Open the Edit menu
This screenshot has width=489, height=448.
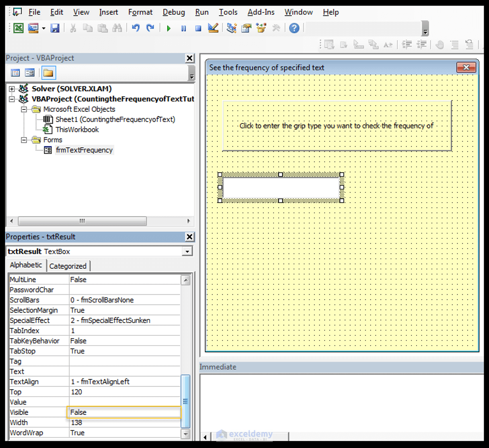[x=57, y=12]
